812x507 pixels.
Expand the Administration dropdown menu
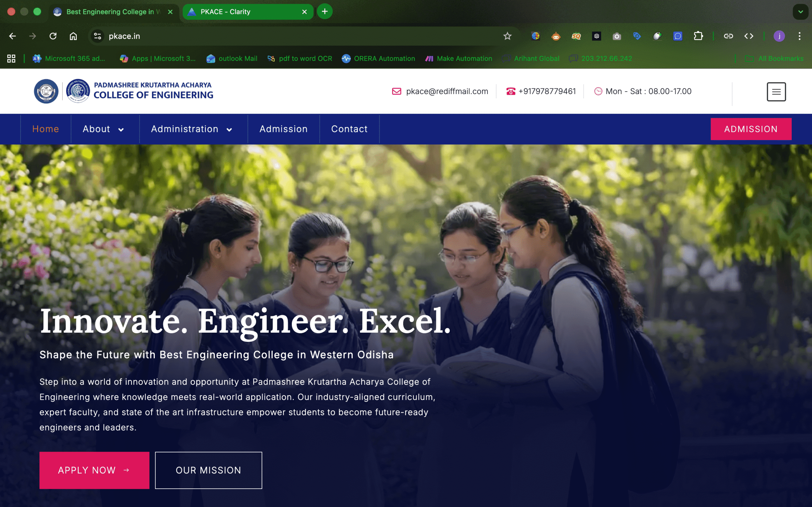191,129
